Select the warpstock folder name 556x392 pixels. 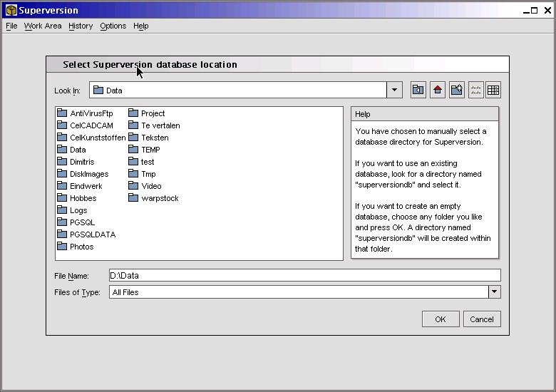pos(160,198)
